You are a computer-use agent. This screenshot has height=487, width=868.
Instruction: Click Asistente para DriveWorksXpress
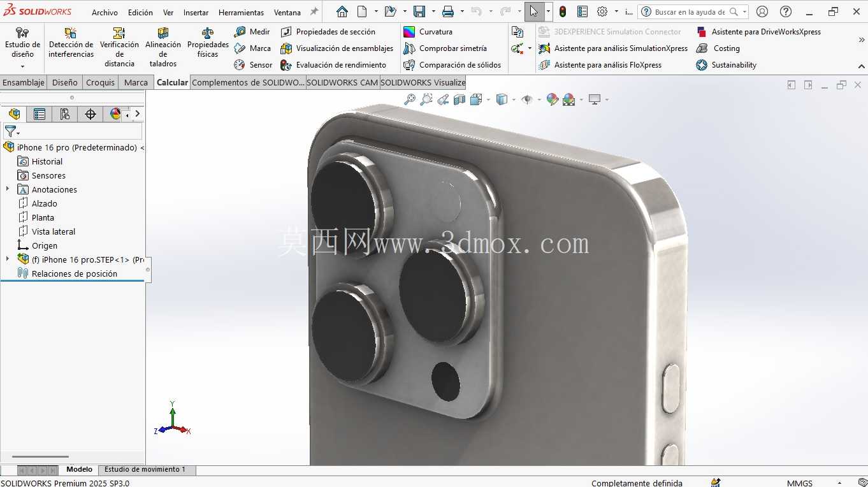coord(758,32)
